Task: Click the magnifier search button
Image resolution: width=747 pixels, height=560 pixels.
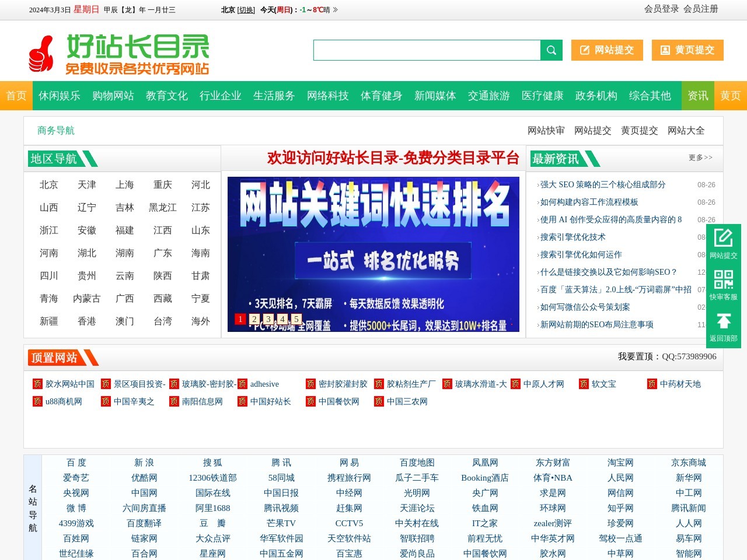Action: point(551,50)
